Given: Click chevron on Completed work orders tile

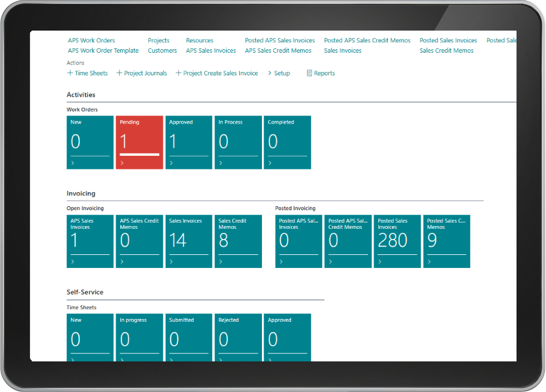Looking at the screenshot, I should (x=270, y=163).
